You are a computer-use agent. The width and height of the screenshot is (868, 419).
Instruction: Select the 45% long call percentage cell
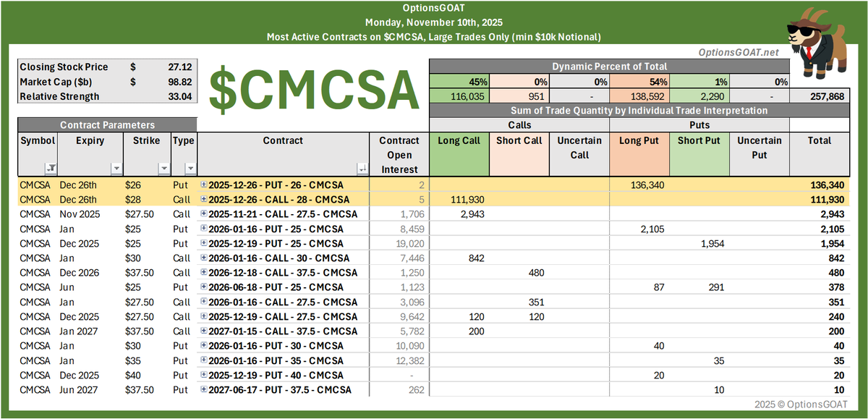click(459, 81)
